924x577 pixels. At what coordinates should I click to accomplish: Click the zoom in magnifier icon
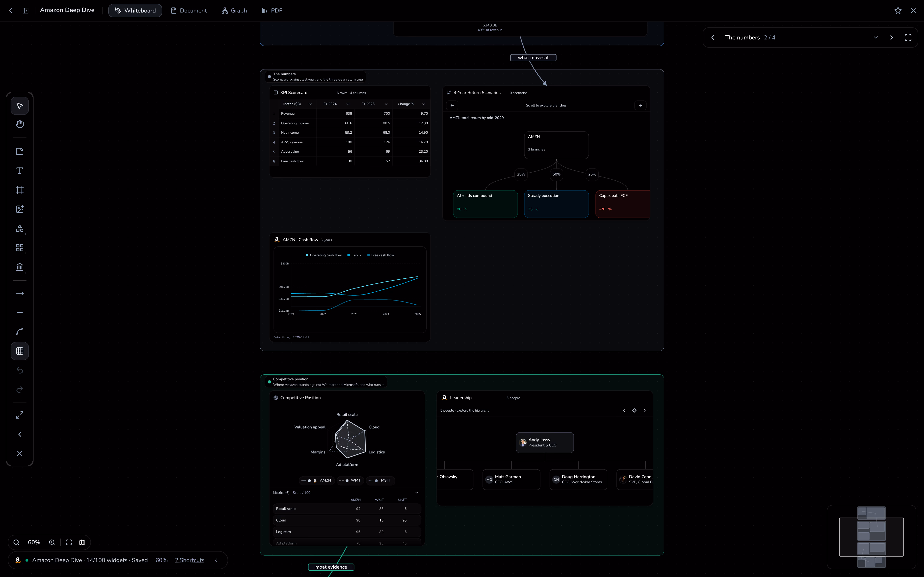[x=52, y=542]
